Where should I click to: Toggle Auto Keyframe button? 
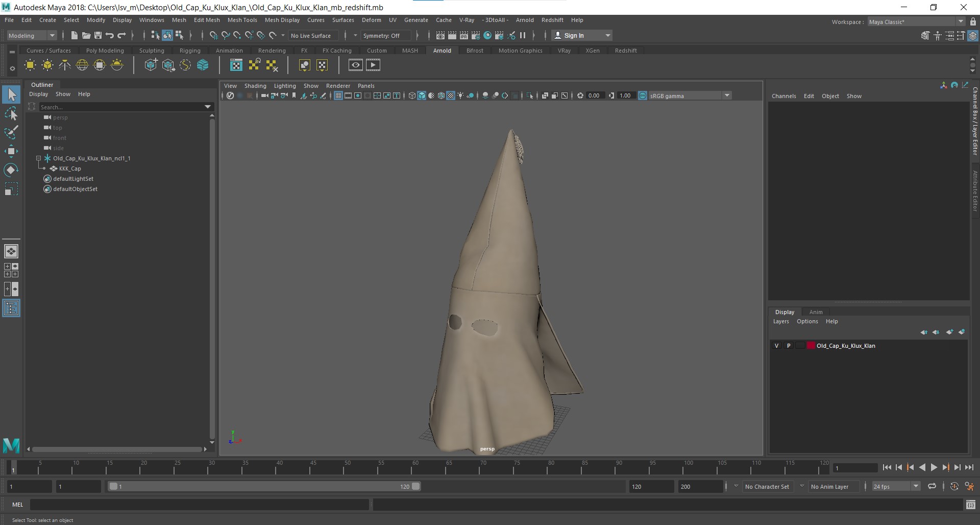click(954, 487)
